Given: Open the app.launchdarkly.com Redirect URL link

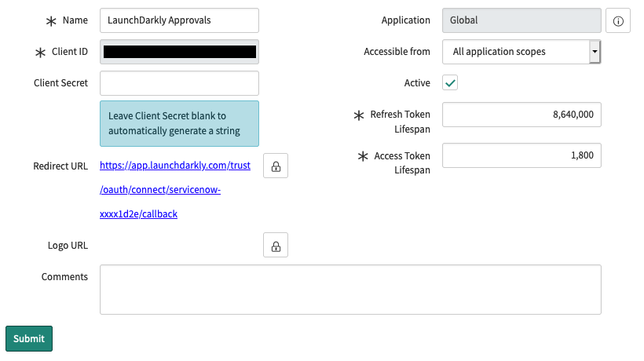Looking at the screenshot, I should (174, 190).
